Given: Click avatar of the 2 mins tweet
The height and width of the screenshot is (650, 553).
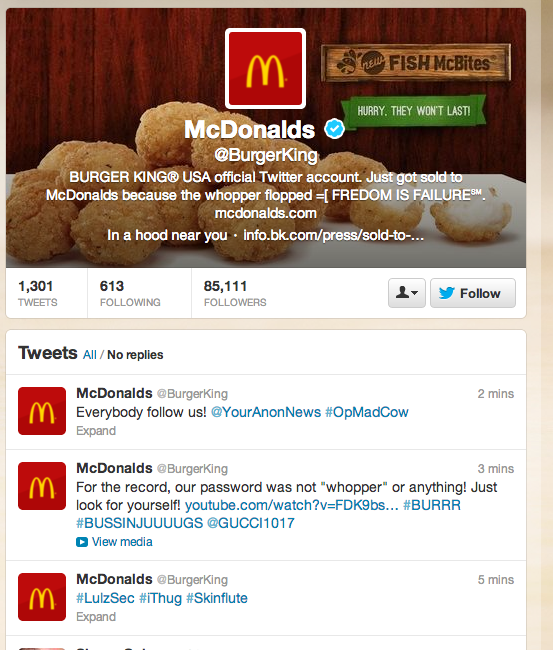Looking at the screenshot, I should coord(42,411).
